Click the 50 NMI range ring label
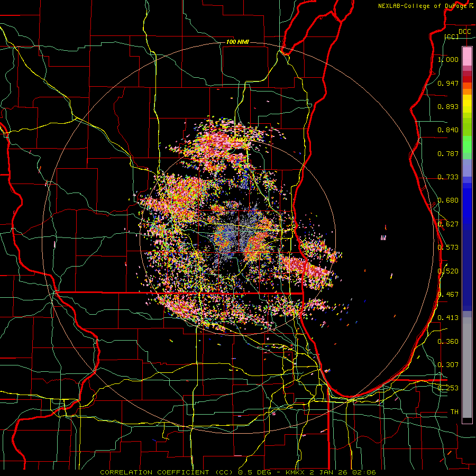This screenshot has height=476, width=476. 237,140
